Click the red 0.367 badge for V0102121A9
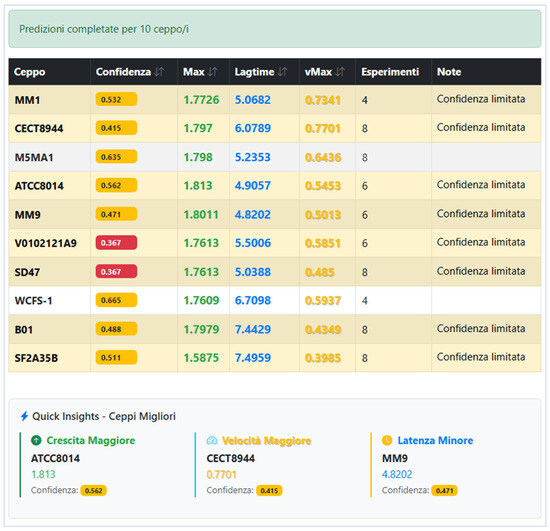550x531 pixels. point(116,243)
